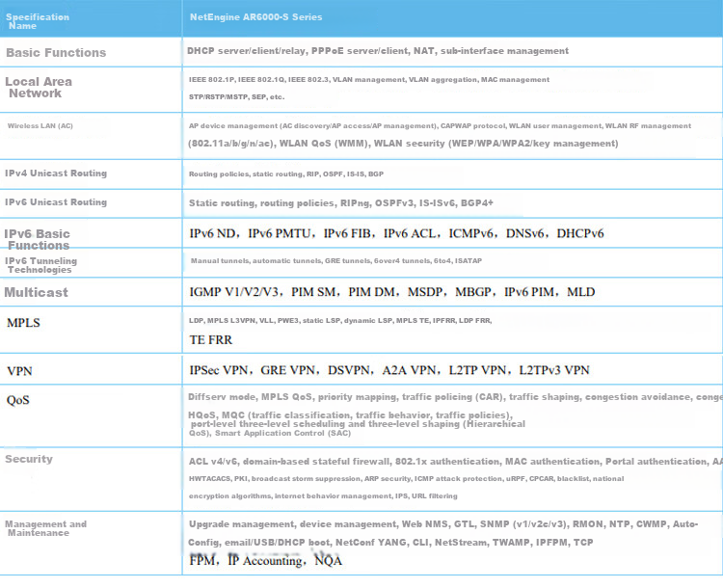Screen dimensions: 723x588
Task: Click 'Static routing, routing policies, RIPng' text
Action: [340, 203]
